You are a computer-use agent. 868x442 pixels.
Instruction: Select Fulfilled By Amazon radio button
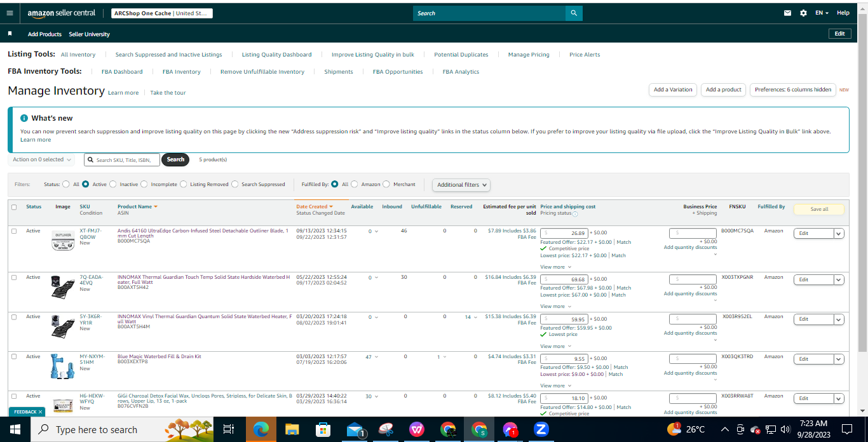[354, 184]
